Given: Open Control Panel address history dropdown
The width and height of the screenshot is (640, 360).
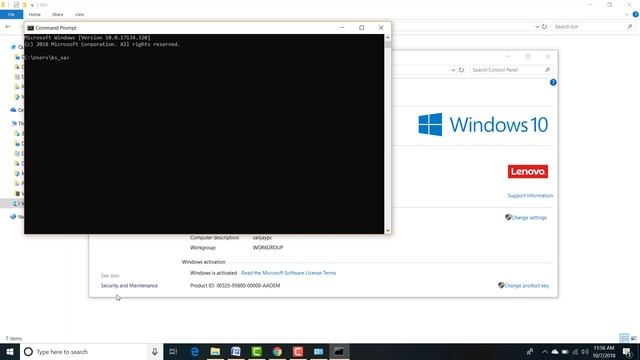Looking at the screenshot, I should coord(453,70).
